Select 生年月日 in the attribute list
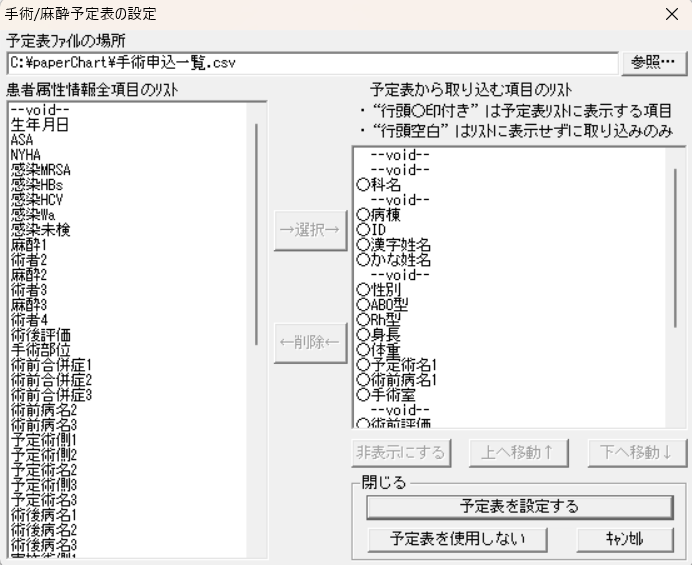Viewport: 692px width, 565px height. pos(41,124)
